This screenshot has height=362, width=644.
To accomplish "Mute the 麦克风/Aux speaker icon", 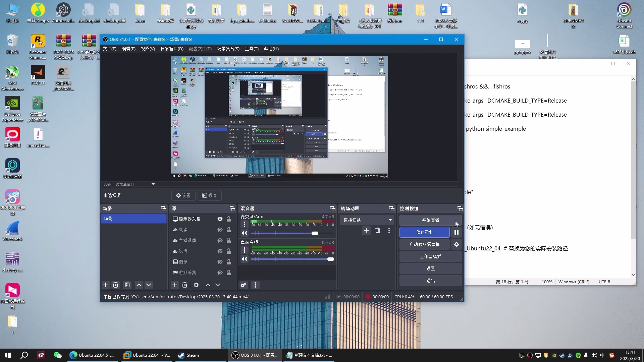I will [245, 233].
